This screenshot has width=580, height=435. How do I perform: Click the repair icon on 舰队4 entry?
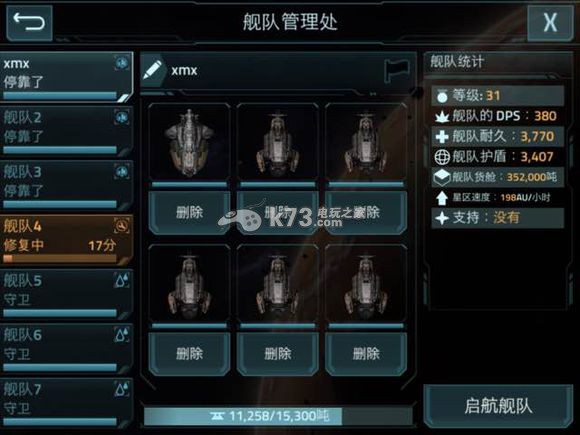pyautogui.click(x=122, y=226)
